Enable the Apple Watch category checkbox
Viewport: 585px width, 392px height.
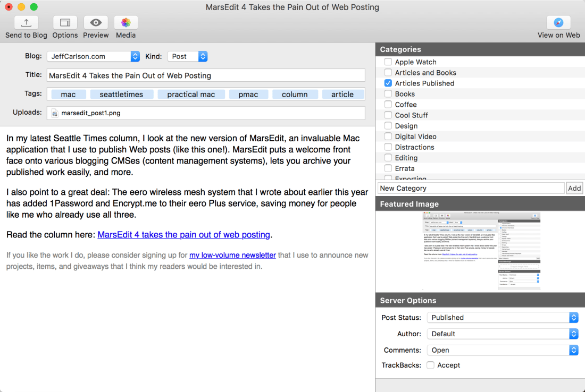tap(388, 62)
